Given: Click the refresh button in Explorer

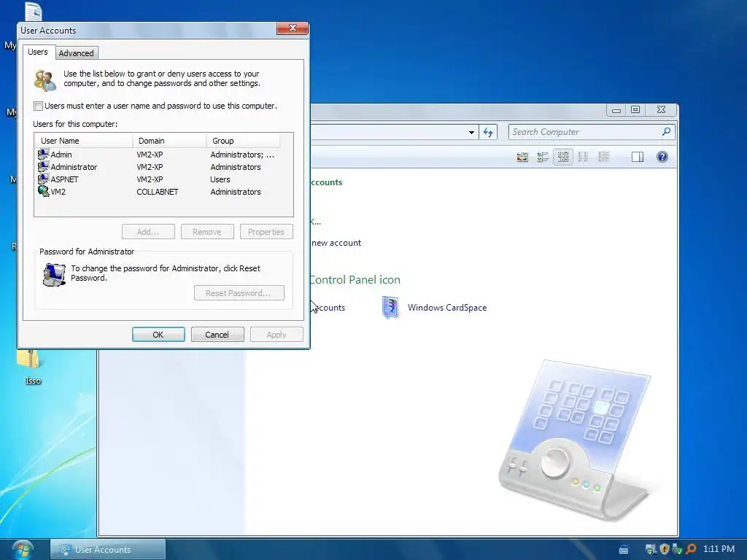Looking at the screenshot, I should (488, 132).
